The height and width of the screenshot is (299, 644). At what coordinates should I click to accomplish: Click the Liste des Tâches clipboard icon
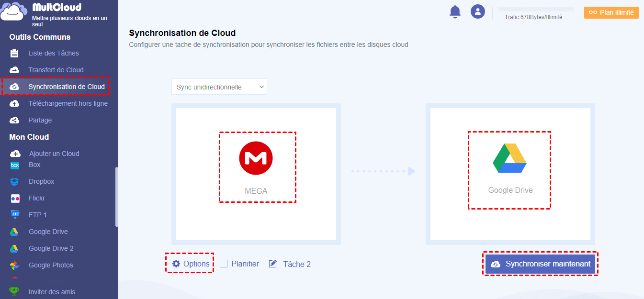pyautogui.click(x=14, y=53)
